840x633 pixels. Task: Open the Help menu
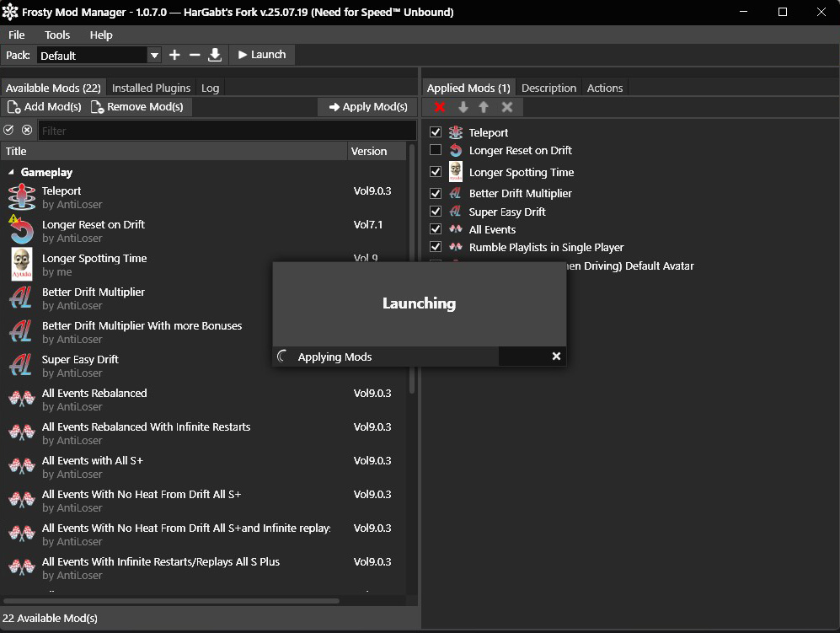(x=101, y=35)
